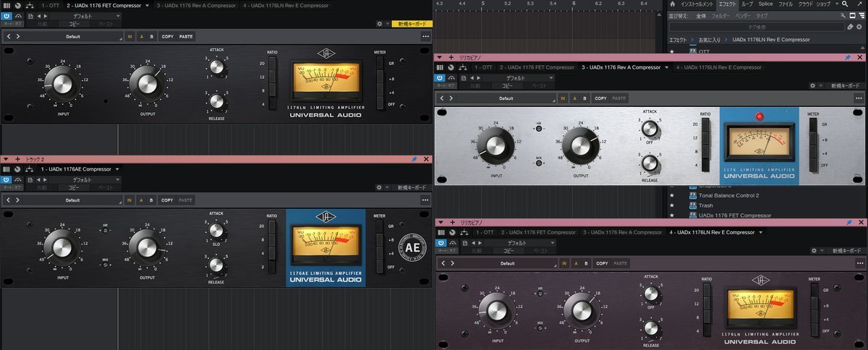Screen dimensions: 868x350
Task: Open Rev A Compressor insert selector dropdown arrow
Action: tap(665, 67)
